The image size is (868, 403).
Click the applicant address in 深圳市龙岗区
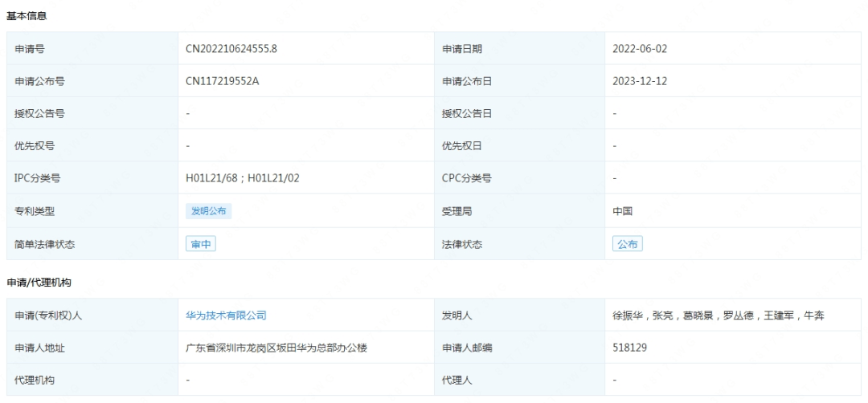[276, 348]
